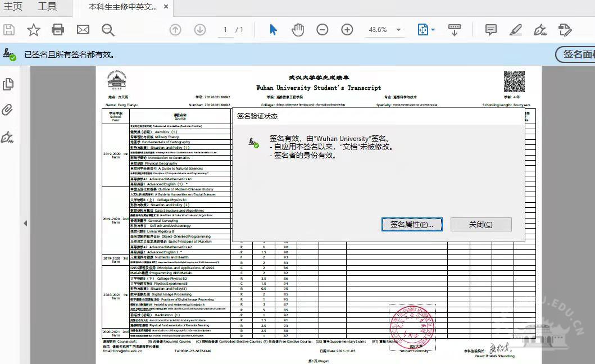Zoom out with the minus button
The image size is (595, 364).
tap(322, 30)
